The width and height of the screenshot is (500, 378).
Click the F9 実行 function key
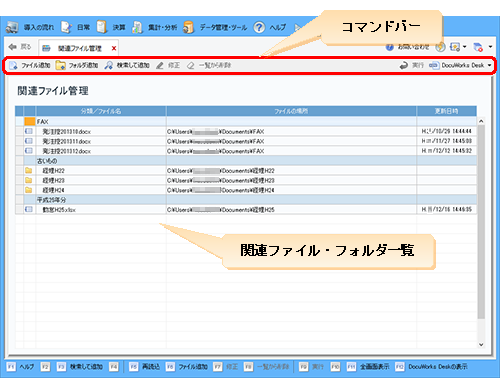311,367
